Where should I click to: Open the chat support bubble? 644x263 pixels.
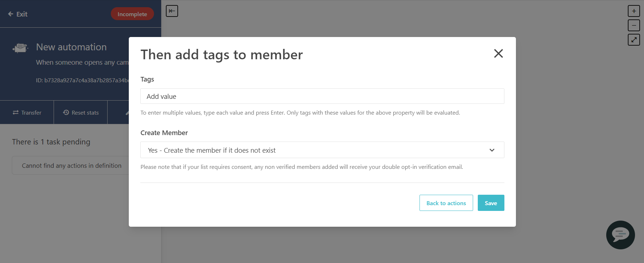[620, 235]
